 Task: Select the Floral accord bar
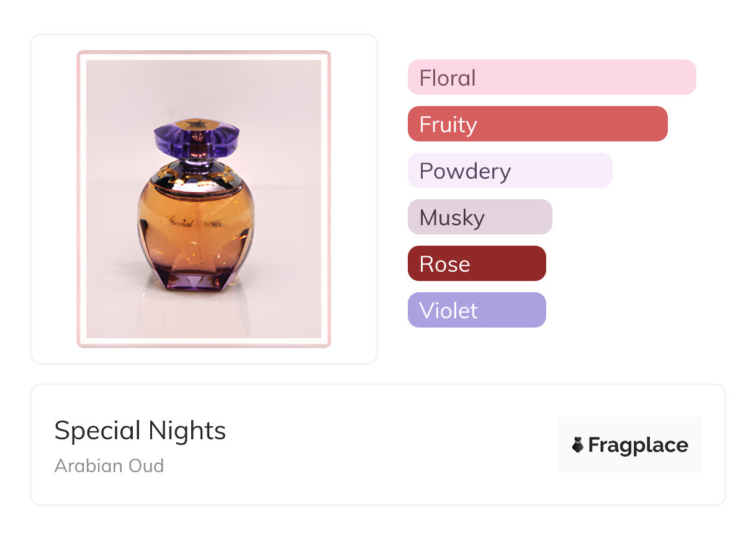click(x=551, y=78)
